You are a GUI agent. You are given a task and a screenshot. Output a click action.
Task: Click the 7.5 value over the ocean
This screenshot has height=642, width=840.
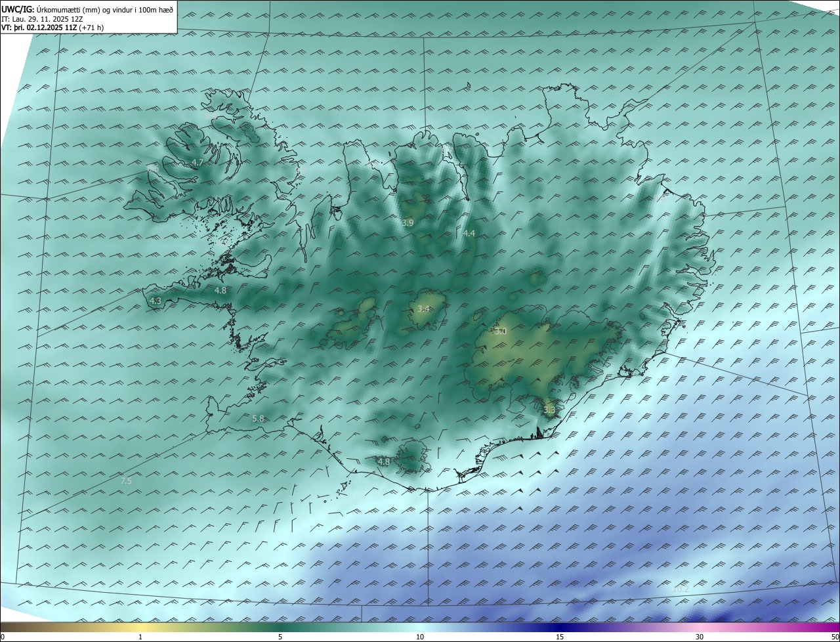[x=126, y=481]
